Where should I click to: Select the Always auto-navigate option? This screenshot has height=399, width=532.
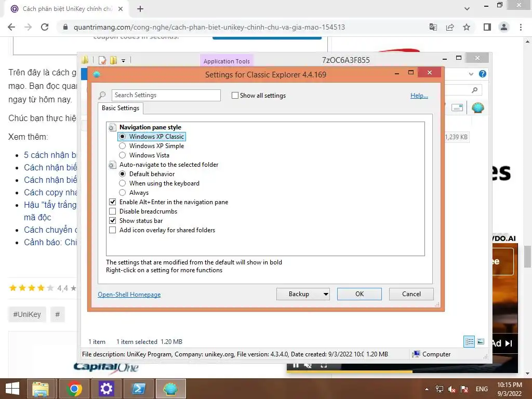point(123,192)
